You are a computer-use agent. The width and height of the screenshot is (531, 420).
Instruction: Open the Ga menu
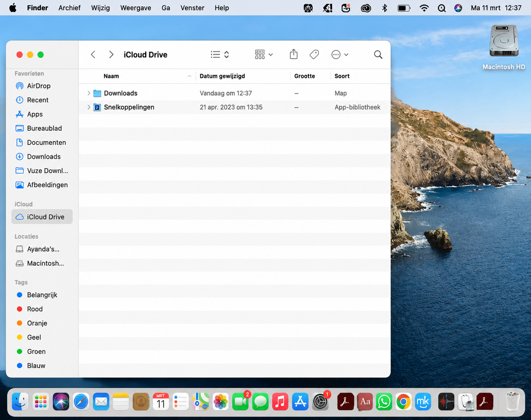(x=166, y=8)
